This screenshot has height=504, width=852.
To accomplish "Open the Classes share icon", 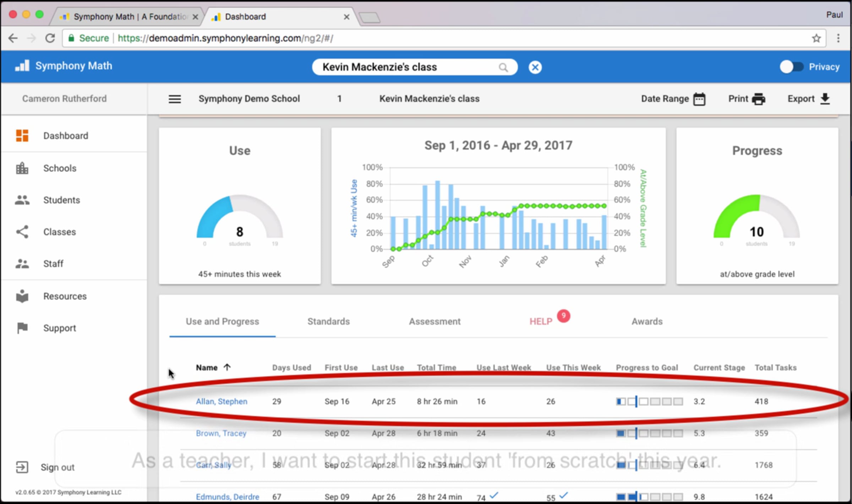I will (x=22, y=232).
